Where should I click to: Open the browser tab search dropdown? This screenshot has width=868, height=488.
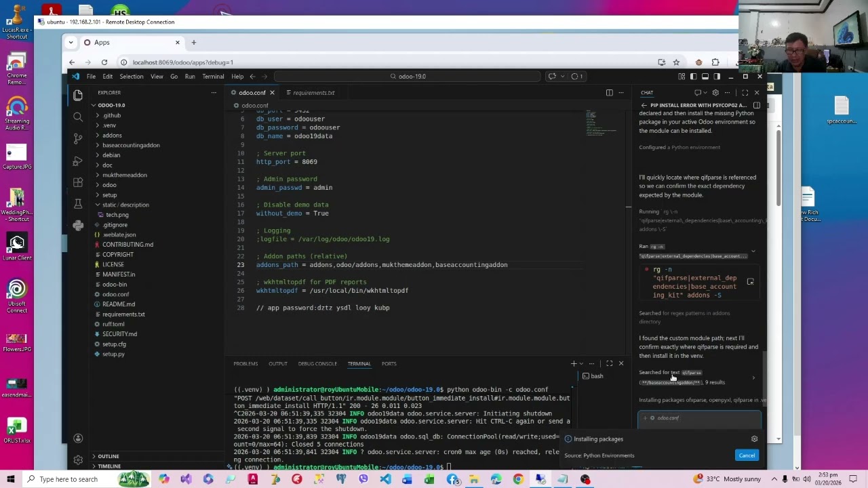(x=71, y=42)
